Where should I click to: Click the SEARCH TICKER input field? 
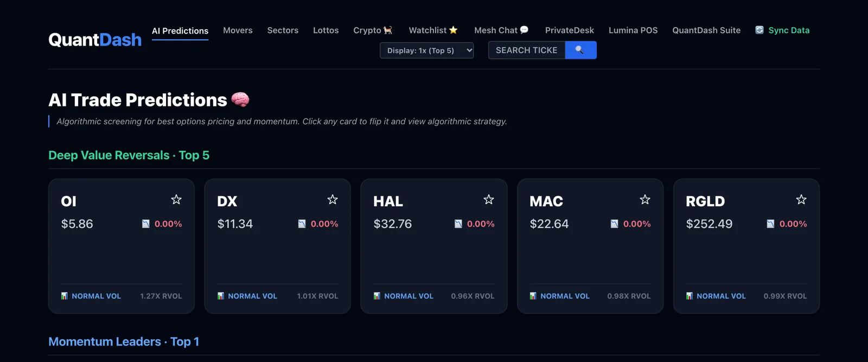click(527, 50)
